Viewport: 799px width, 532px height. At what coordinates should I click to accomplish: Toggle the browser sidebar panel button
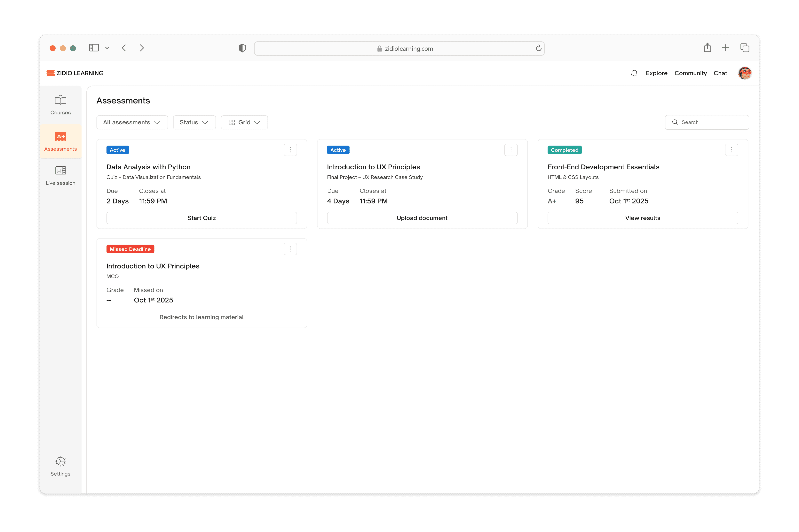click(x=94, y=48)
